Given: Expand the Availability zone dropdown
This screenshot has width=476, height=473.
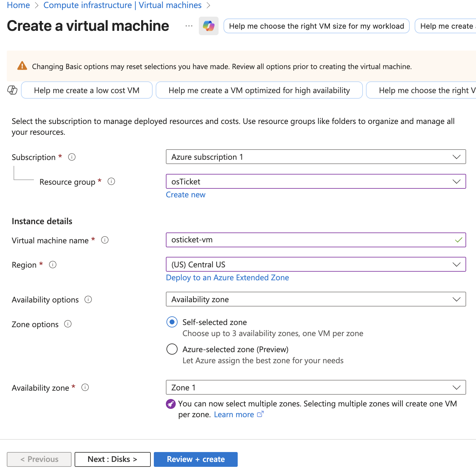Looking at the screenshot, I should [316, 388].
